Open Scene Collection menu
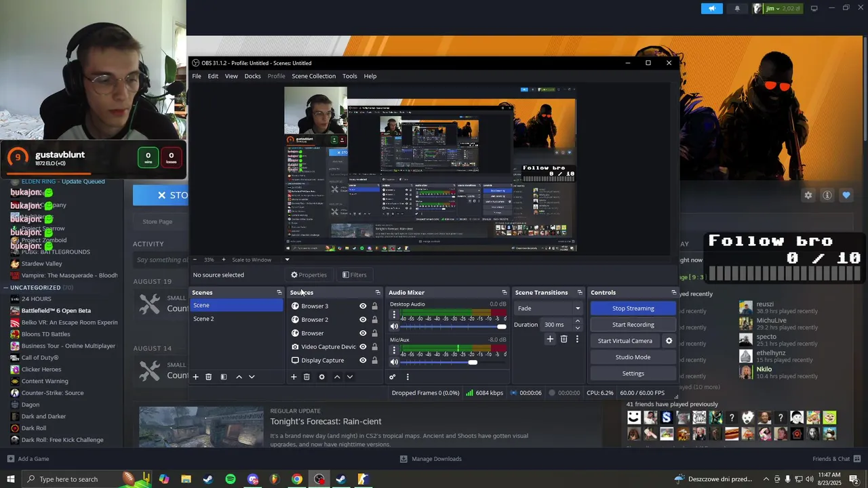The image size is (868, 488). pyautogui.click(x=313, y=76)
